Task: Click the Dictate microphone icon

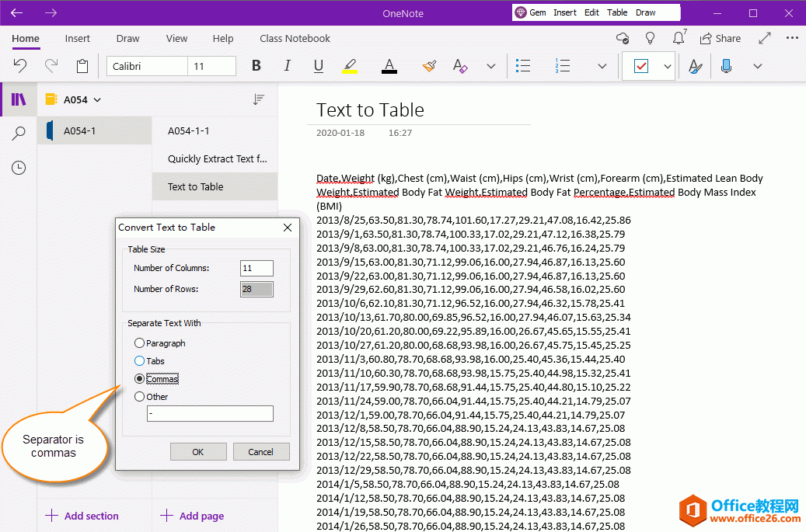Action: coord(726,66)
